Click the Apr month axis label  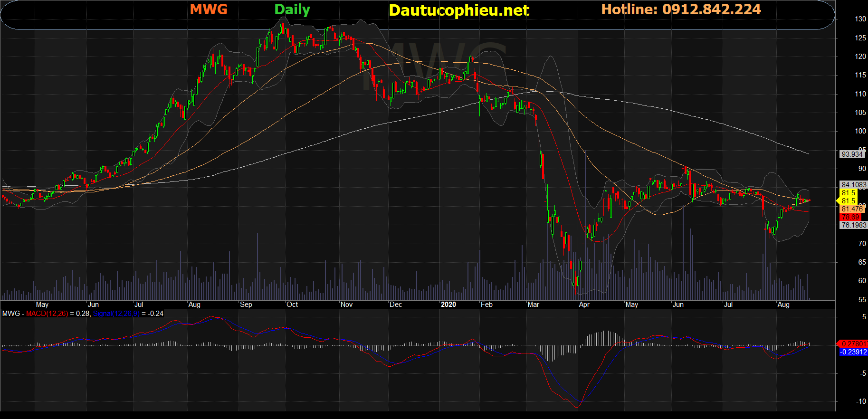(x=584, y=305)
